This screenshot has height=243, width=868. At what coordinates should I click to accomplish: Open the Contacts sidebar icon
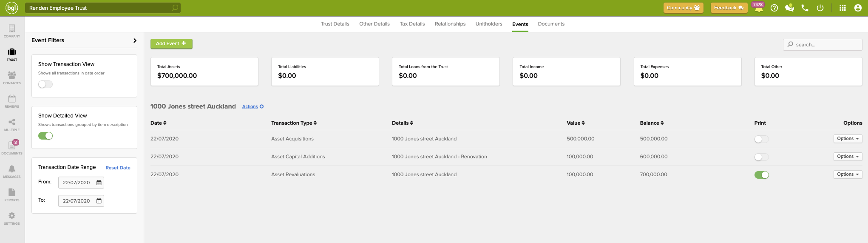(x=12, y=77)
